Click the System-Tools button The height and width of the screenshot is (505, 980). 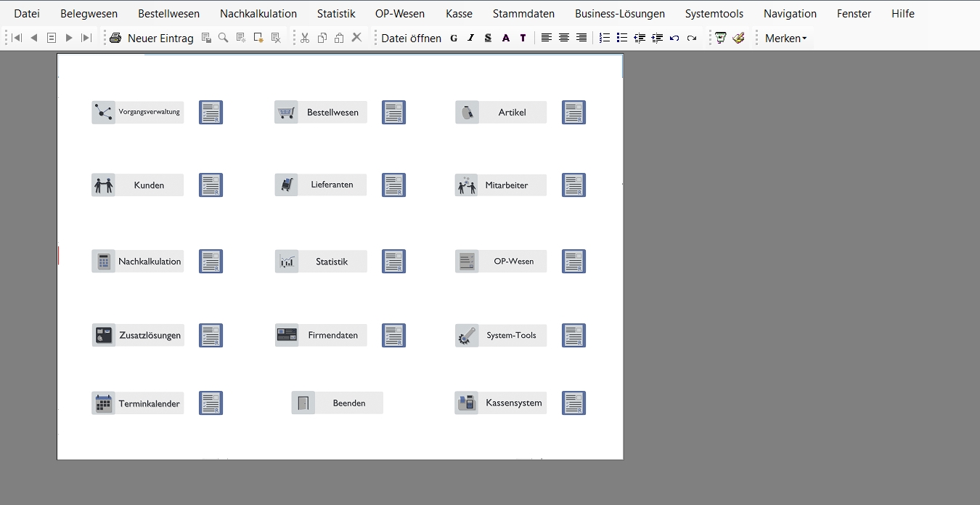coord(501,335)
